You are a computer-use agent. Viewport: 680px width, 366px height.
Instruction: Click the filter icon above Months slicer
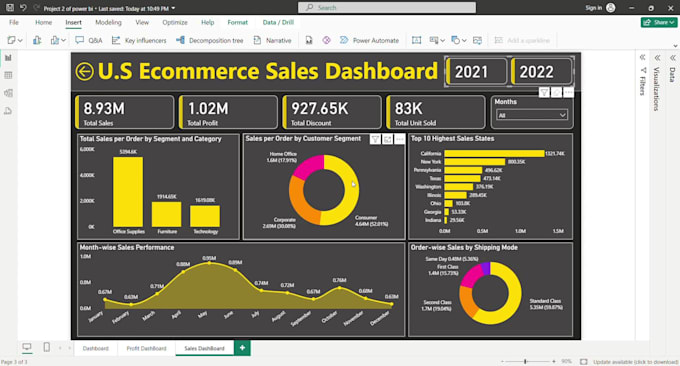pyautogui.click(x=544, y=92)
